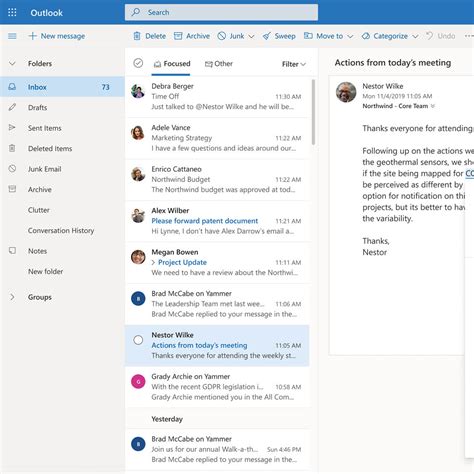Viewport: 474px width, 474px height.
Task: Click Adele Vance's avatar
Action: [x=138, y=133]
